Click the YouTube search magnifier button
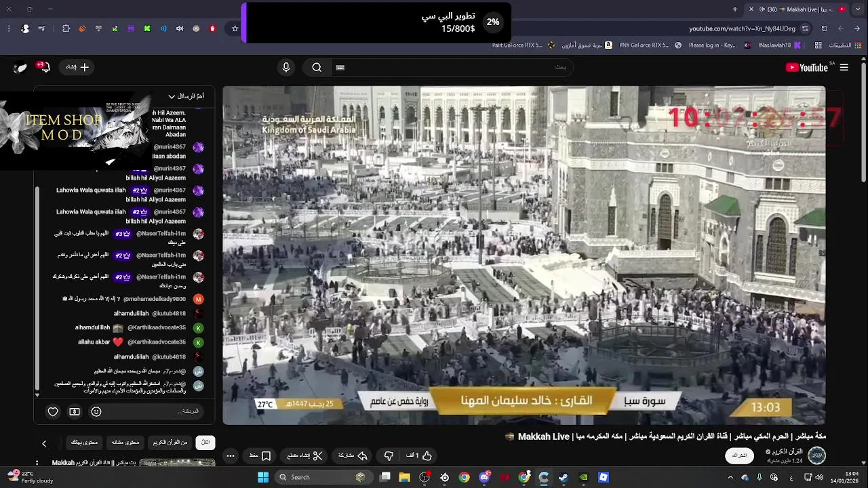Viewport: 868px width, 488px height. 317,67
